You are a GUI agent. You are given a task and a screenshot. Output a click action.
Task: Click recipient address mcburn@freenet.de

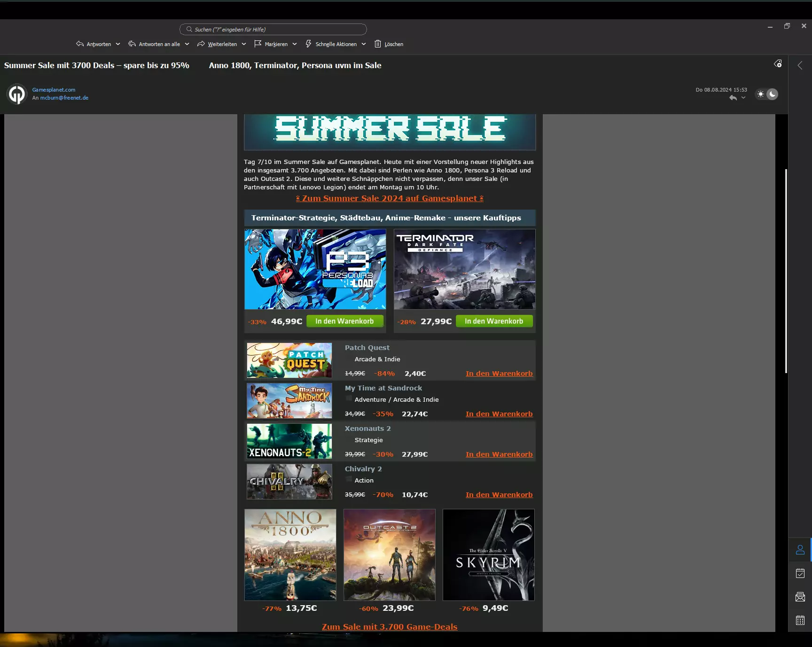[64, 98]
